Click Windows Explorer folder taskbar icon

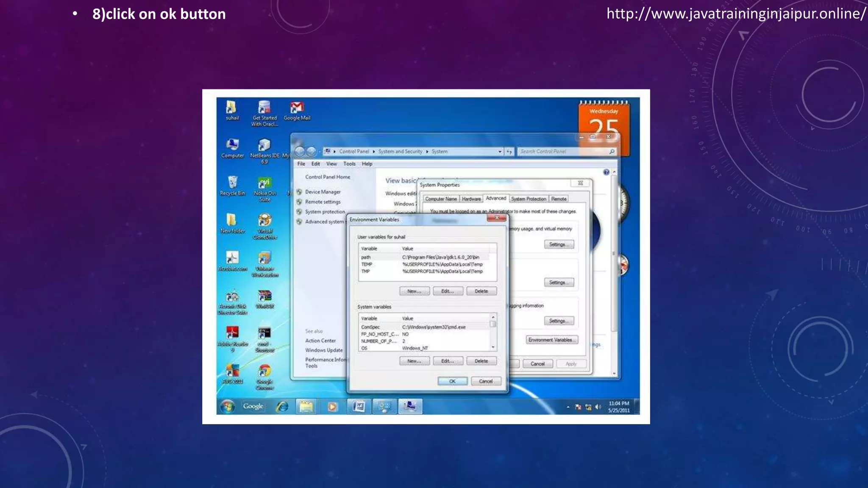[x=306, y=407]
